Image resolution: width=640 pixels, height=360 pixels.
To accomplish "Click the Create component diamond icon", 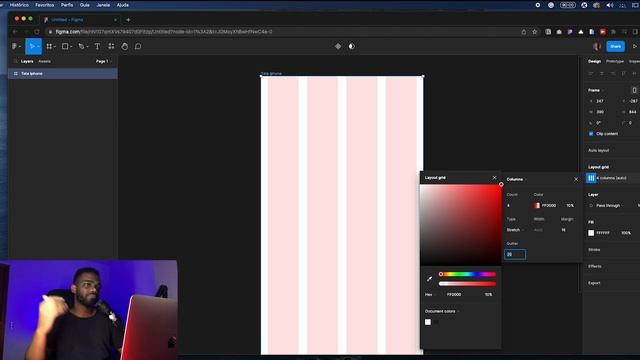I will pyautogui.click(x=338, y=47).
